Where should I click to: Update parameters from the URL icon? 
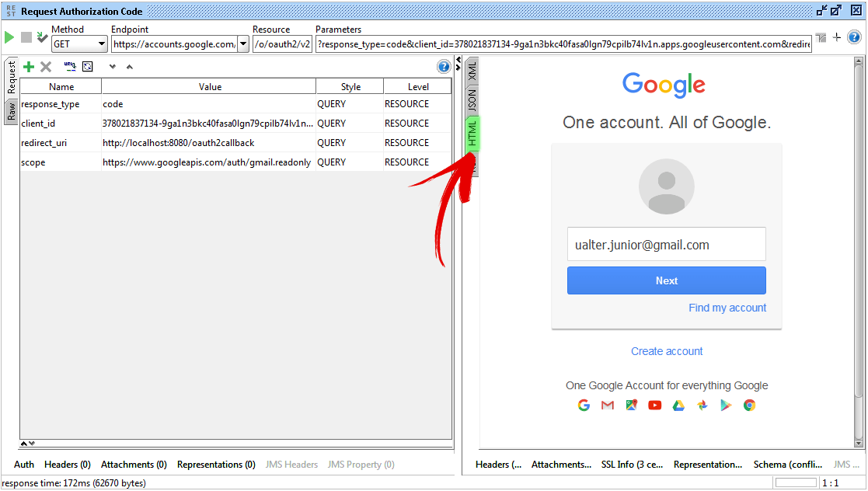click(x=69, y=67)
